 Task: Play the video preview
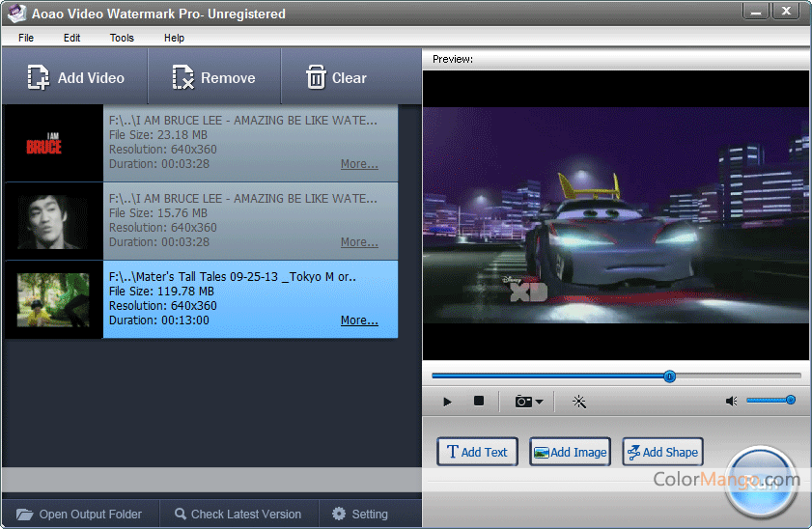(447, 402)
